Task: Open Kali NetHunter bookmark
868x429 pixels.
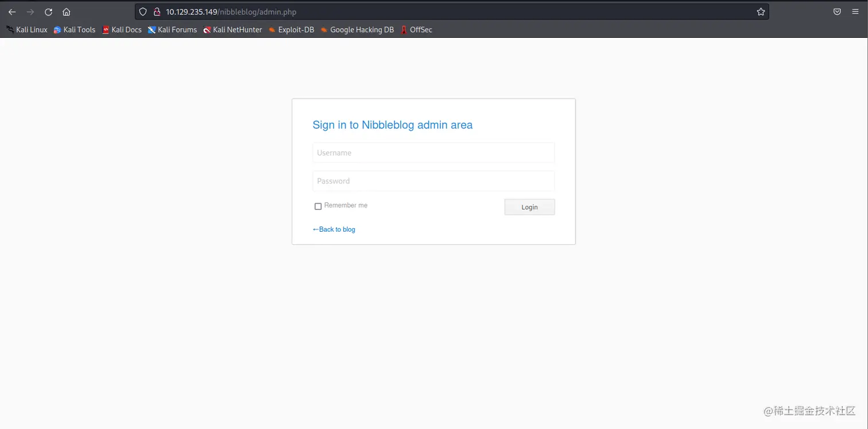Action: coord(232,30)
